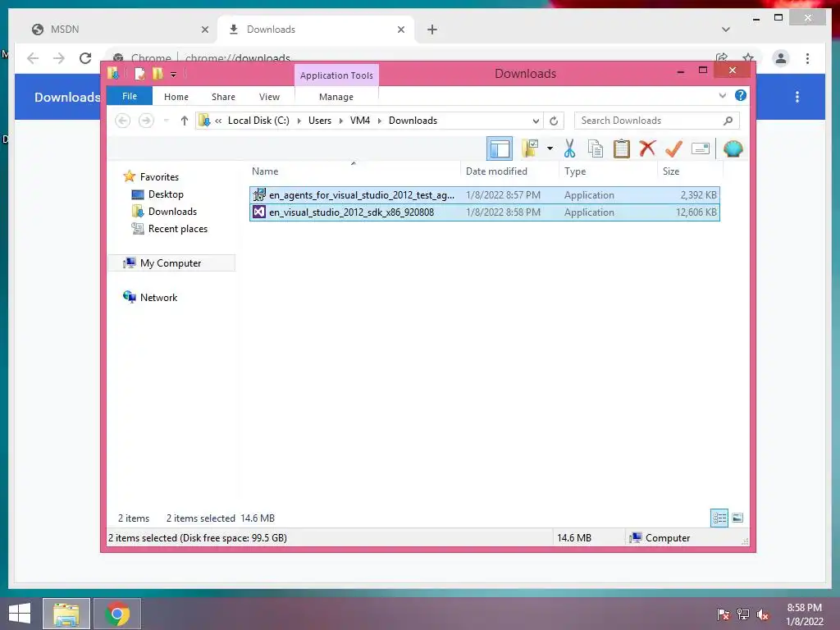Select Network in navigation pane
Image resolution: width=840 pixels, height=630 pixels.
[158, 297]
